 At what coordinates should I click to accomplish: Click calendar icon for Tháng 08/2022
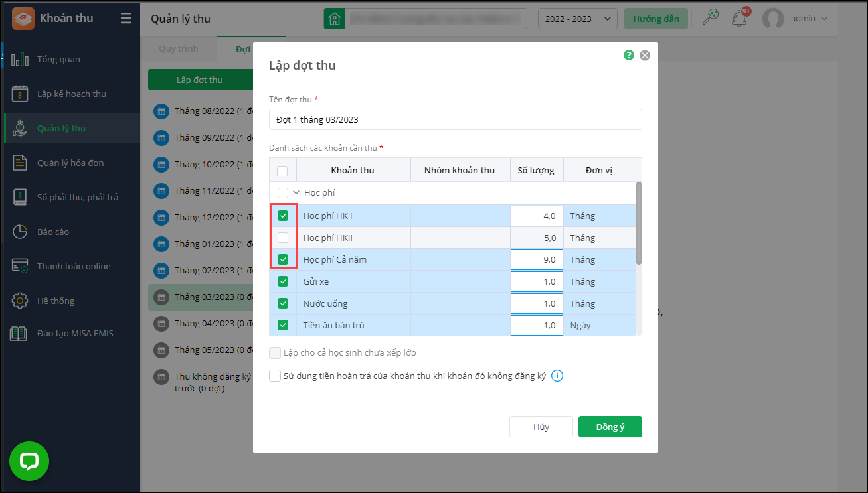161,111
